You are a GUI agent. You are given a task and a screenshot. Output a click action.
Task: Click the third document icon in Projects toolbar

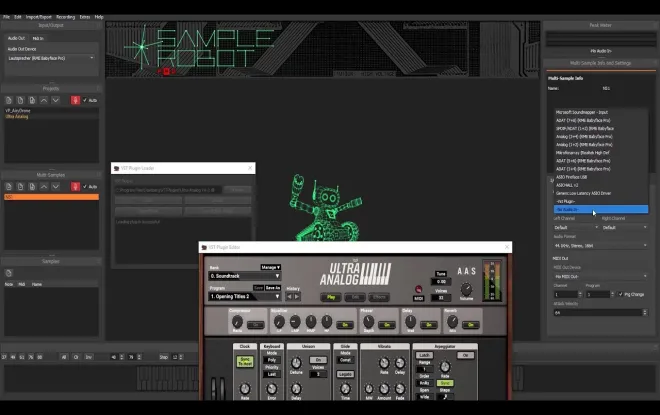(x=32, y=100)
